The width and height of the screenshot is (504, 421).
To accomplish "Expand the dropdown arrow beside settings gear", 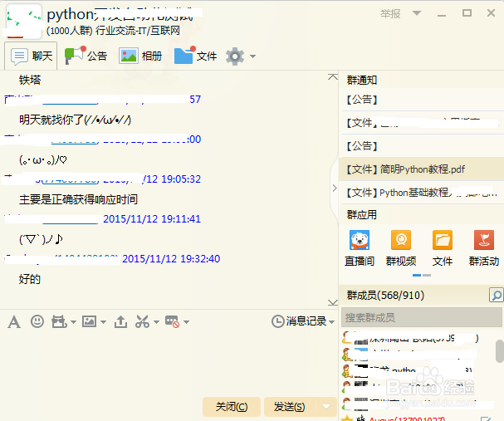I will 253,56.
